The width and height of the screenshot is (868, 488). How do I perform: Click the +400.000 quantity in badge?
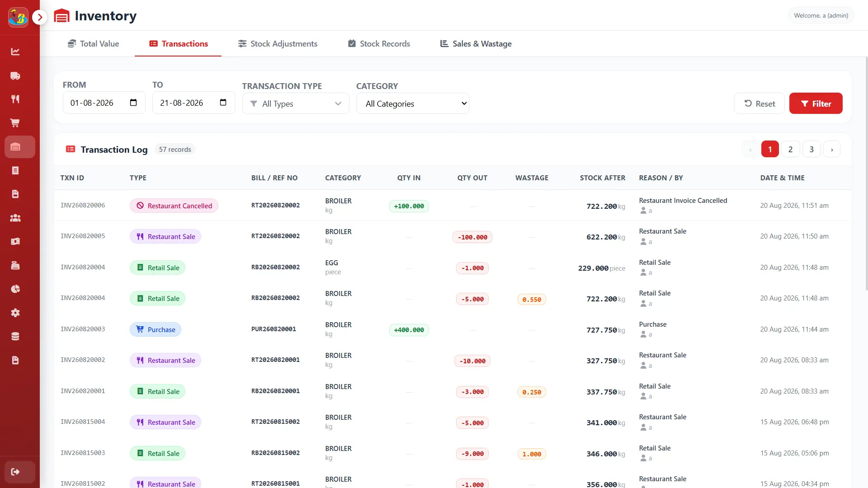(409, 330)
